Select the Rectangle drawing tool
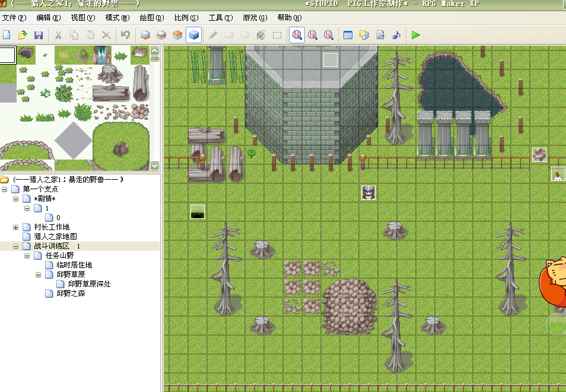 229,35
